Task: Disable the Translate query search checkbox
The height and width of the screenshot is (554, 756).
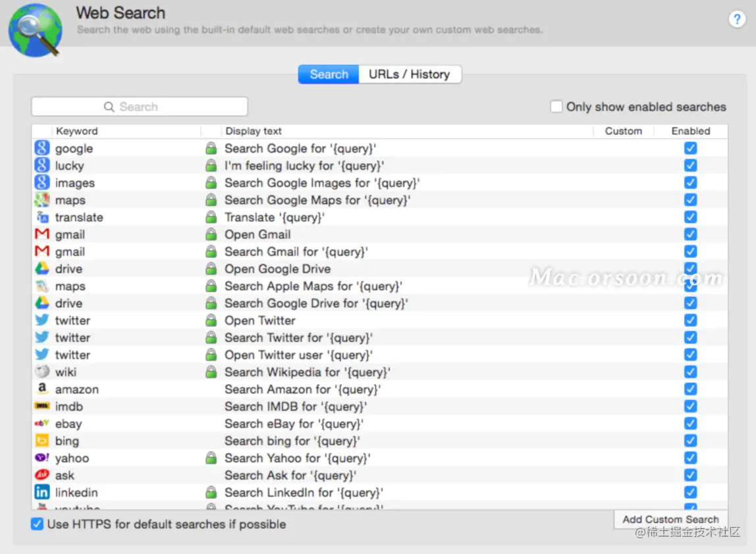Action: pyautogui.click(x=690, y=216)
